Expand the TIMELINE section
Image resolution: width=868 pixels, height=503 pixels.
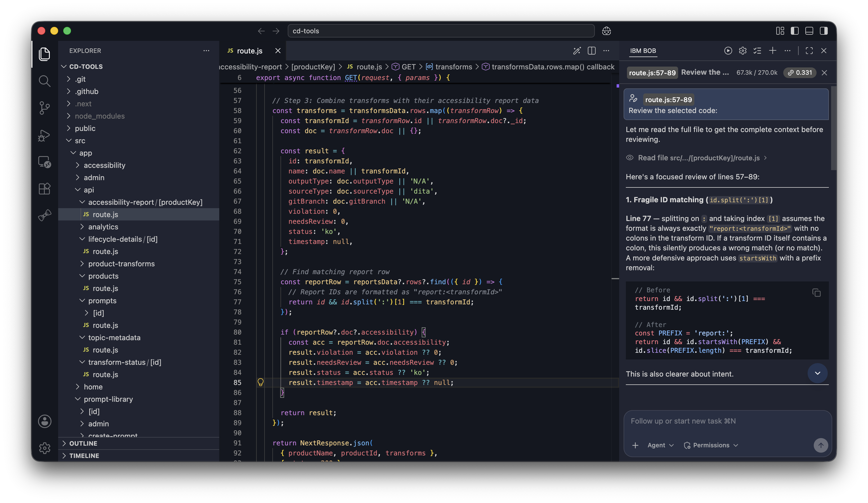138,455
